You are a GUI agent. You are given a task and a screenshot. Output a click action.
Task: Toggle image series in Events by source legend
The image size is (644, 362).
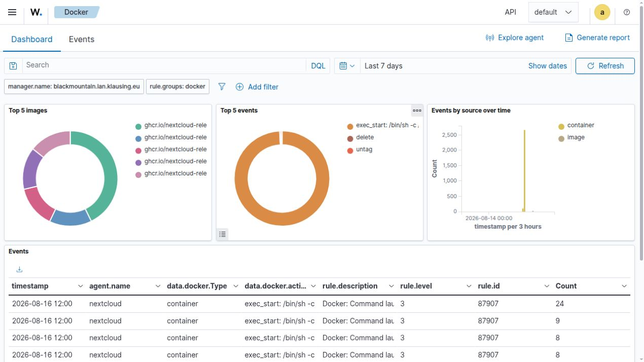point(571,137)
